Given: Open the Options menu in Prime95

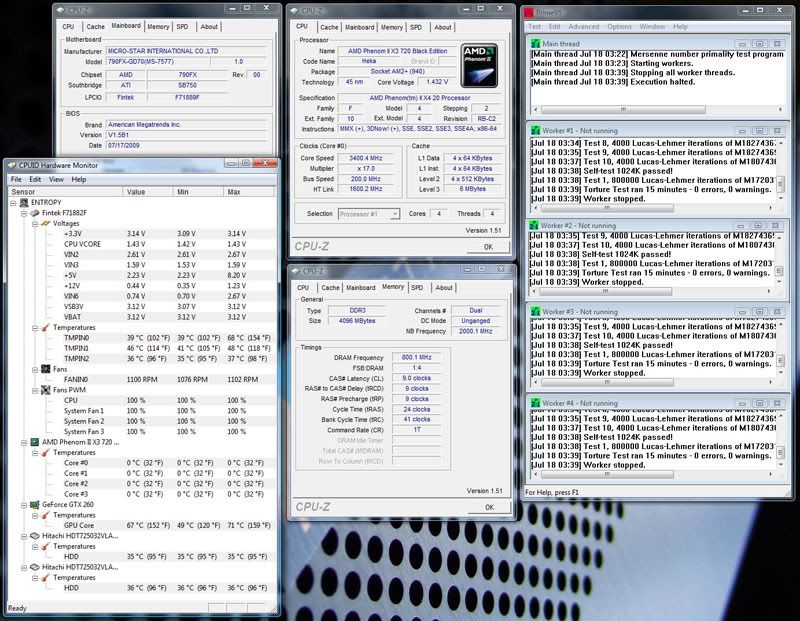Looking at the screenshot, I should click(619, 27).
